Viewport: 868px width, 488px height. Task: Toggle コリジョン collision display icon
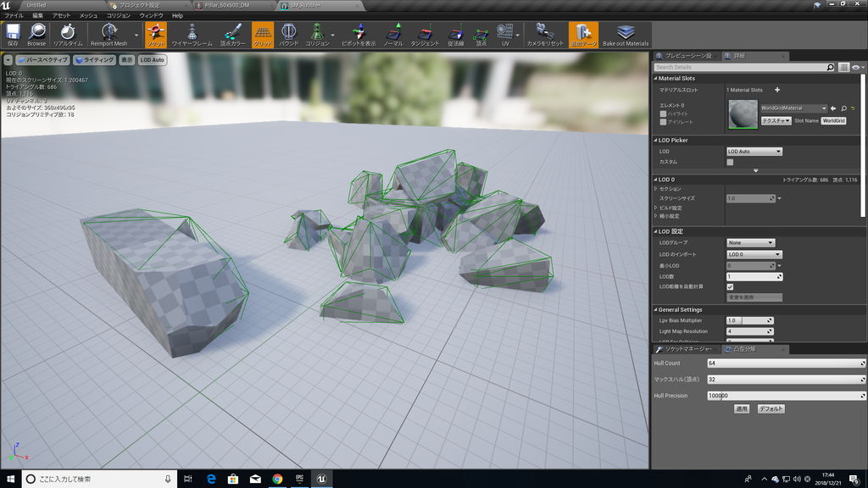pos(317,35)
